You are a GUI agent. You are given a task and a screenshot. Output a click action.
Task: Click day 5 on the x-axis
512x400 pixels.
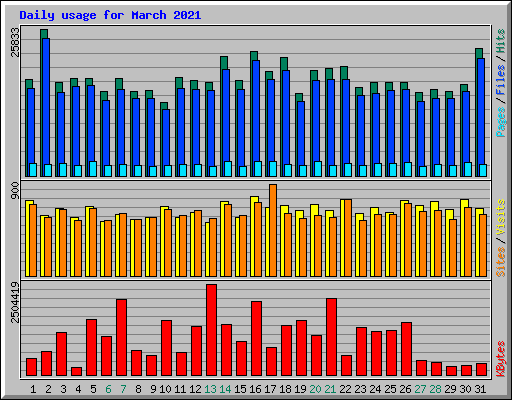[x=93, y=389]
